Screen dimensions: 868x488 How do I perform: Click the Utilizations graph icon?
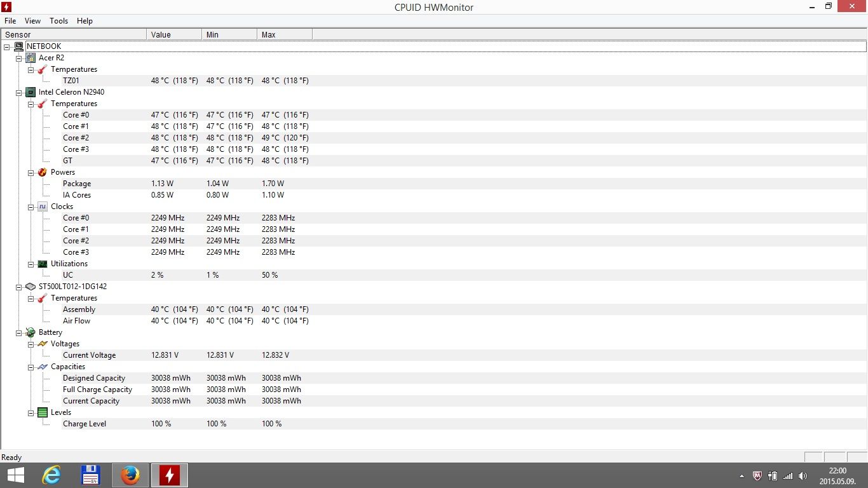click(x=43, y=264)
